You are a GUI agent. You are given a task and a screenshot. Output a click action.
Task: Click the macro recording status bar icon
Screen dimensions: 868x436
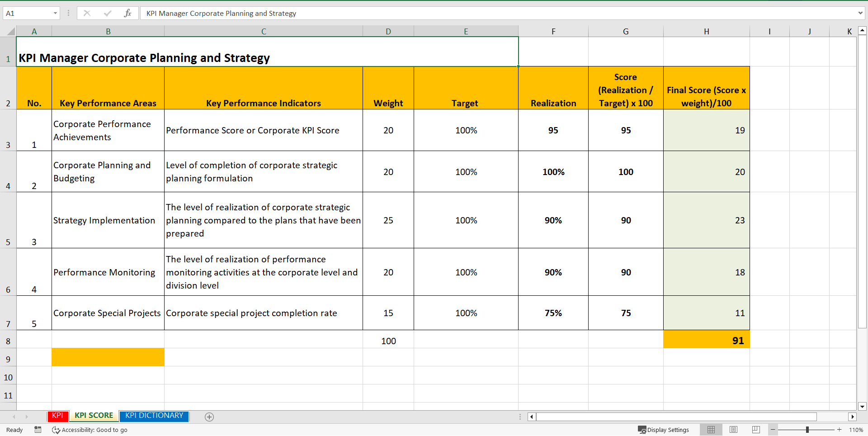pyautogui.click(x=38, y=430)
